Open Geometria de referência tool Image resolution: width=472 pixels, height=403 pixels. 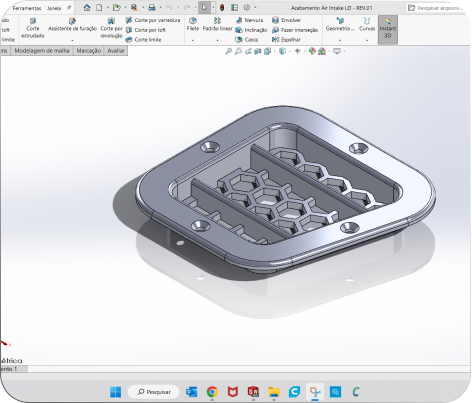[340, 25]
